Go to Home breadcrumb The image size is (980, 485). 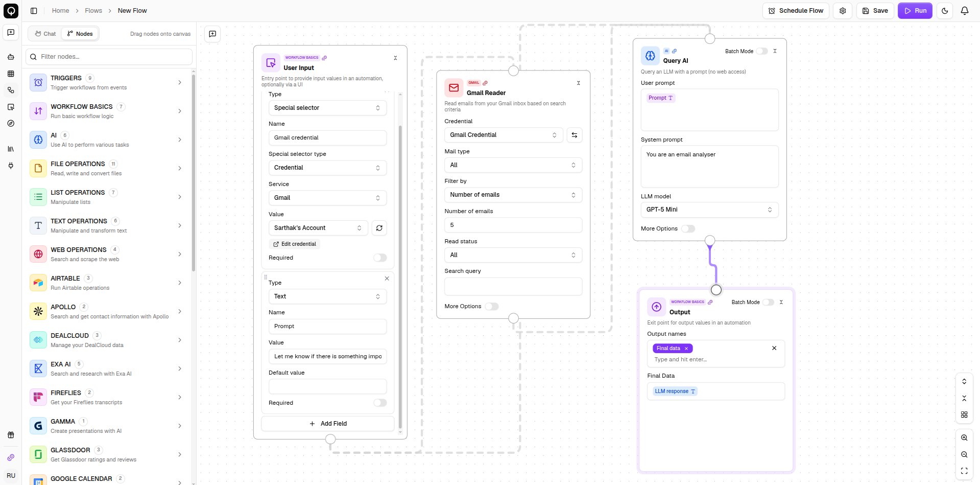60,11
